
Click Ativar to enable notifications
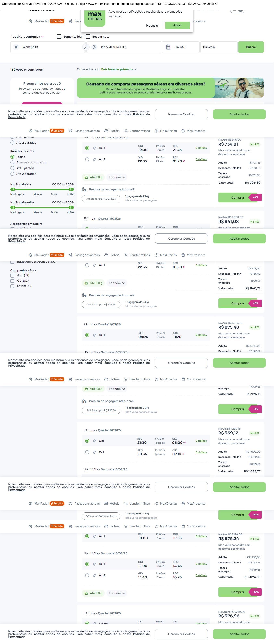click(177, 25)
